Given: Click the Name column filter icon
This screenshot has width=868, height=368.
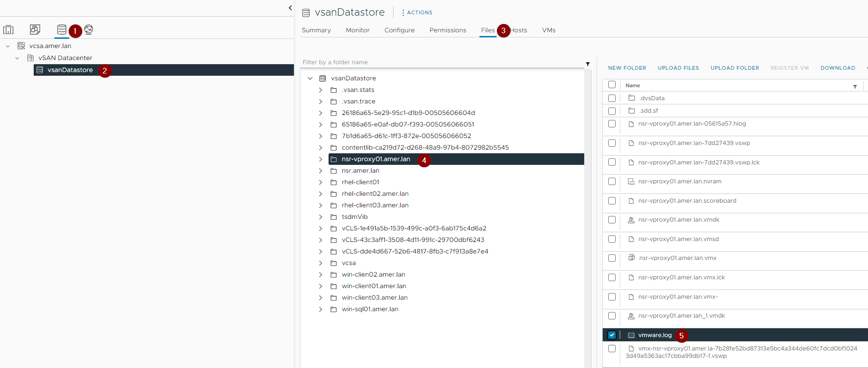Looking at the screenshot, I should coord(855,86).
